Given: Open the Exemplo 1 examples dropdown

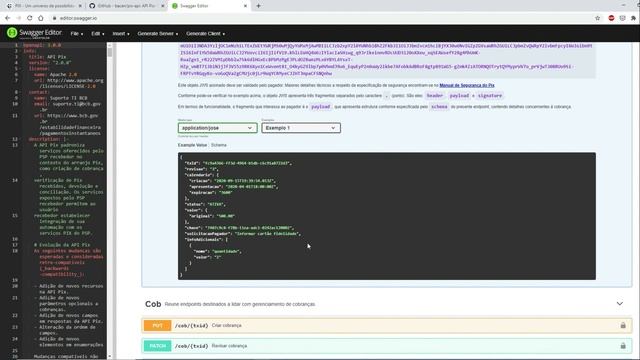Looking at the screenshot, I should coord(301,128).
